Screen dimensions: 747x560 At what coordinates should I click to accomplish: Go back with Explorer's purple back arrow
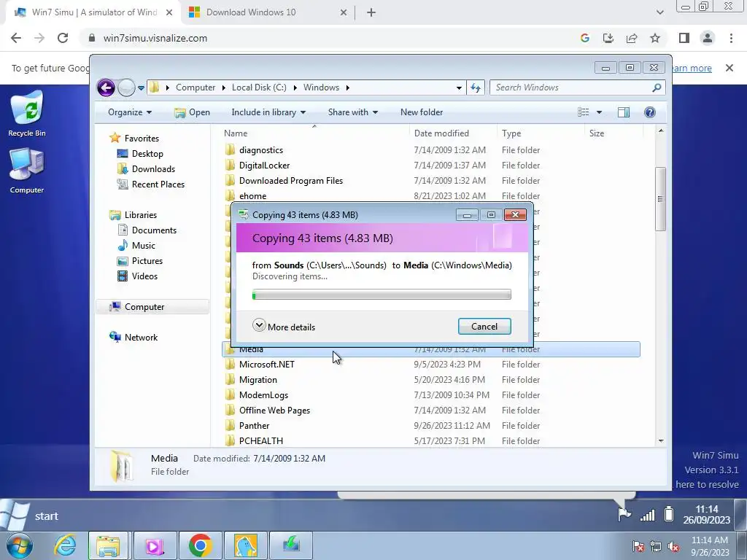click(x=106, y=87)
